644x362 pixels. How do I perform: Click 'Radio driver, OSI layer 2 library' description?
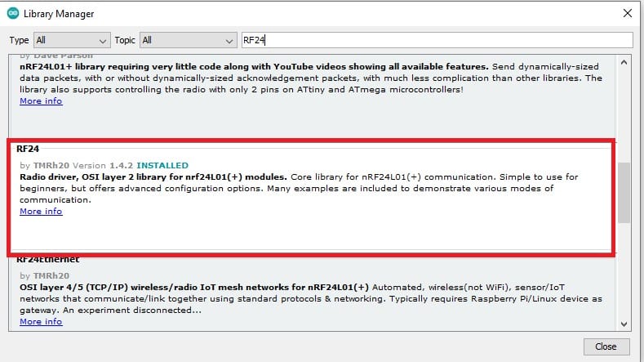click(153, 177)
